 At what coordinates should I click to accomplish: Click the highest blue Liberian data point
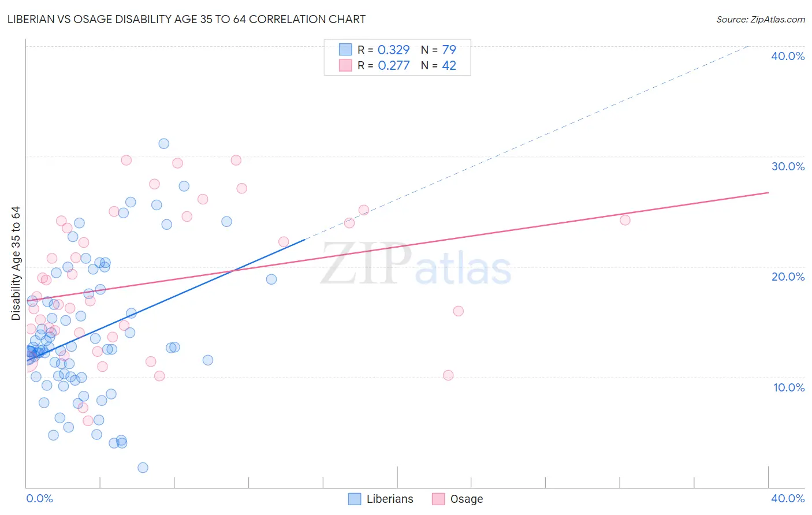164,144
